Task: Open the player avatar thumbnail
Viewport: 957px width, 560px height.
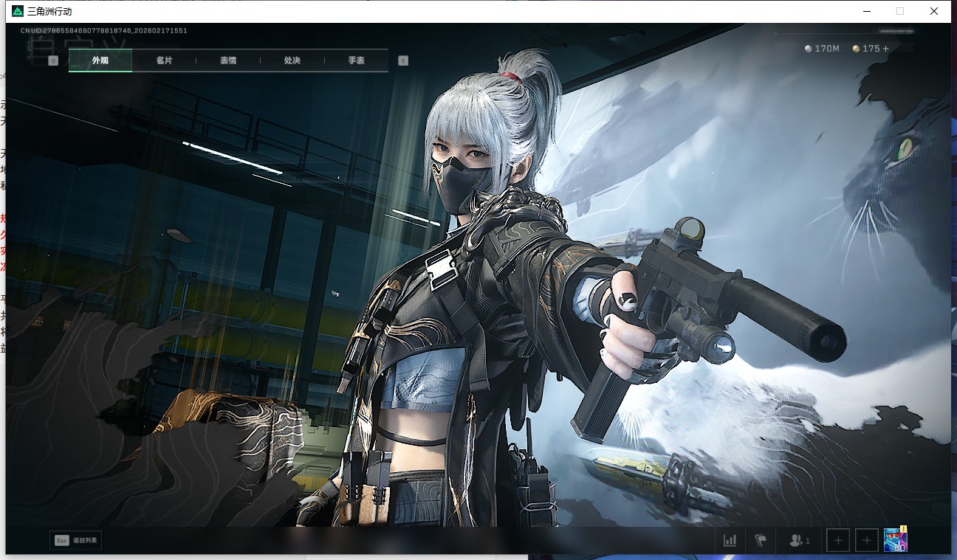Action: 895,540
